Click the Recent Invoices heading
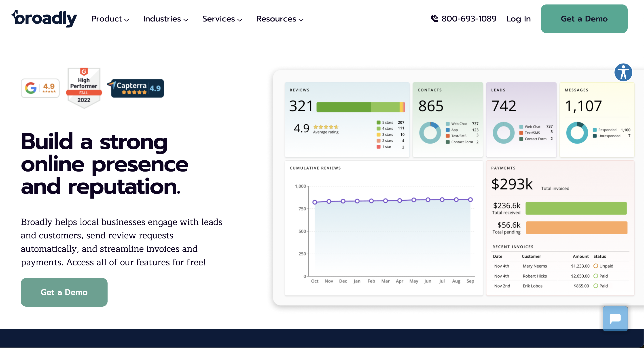This screenshot has width=644, height=348. pyautogui.click(x=513, y=247)
